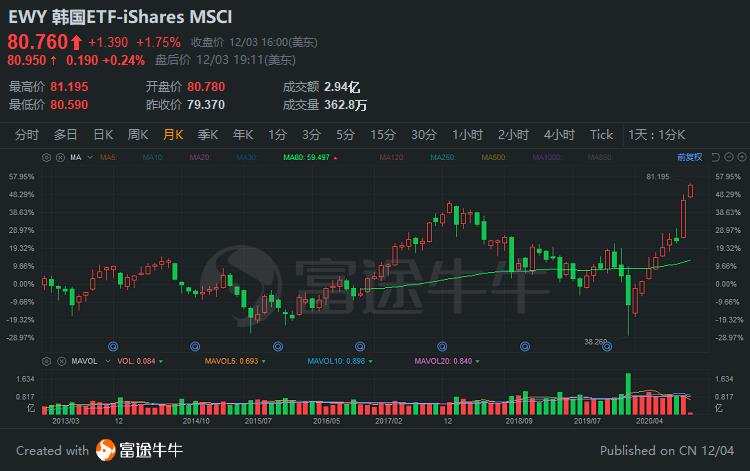Select the 日K chart tab
750x471 pixels.
click(103, 135)
